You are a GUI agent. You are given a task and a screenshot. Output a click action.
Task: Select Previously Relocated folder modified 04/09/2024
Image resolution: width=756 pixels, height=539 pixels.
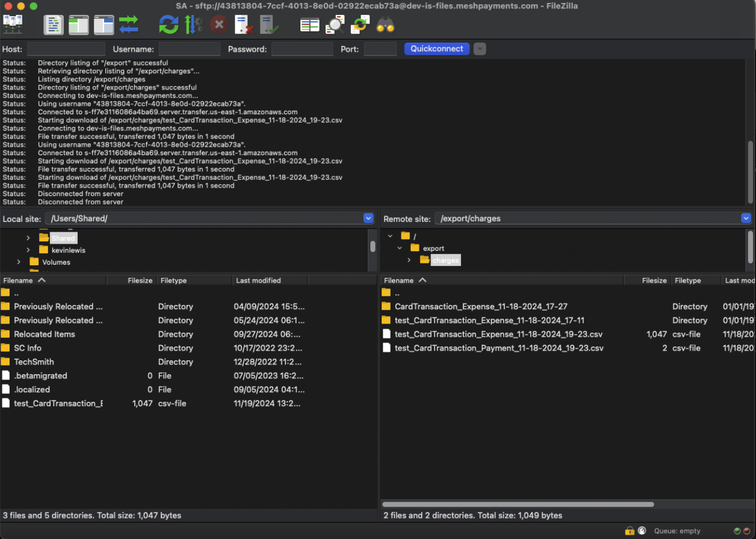(x=188, y=306)
